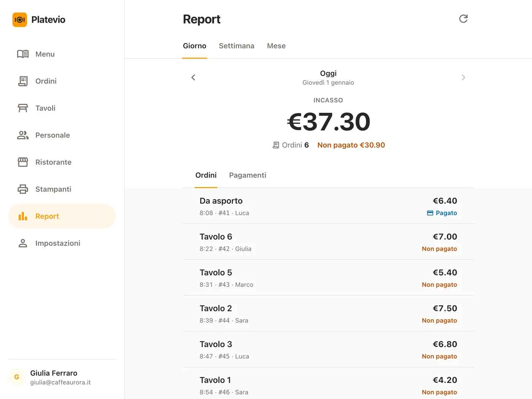Click the Stampanti printer icon
Image resolution: width=532 pixels, height=399 pixels.
(23, 189)
